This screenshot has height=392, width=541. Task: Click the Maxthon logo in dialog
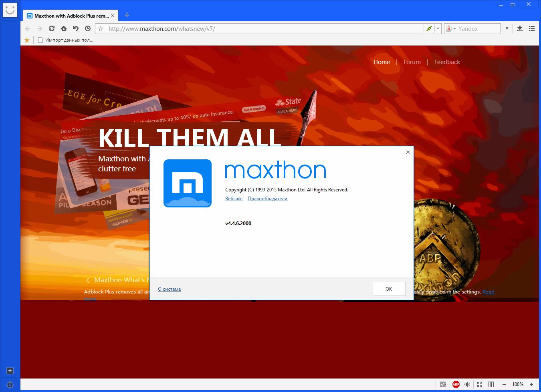[188, 183]
